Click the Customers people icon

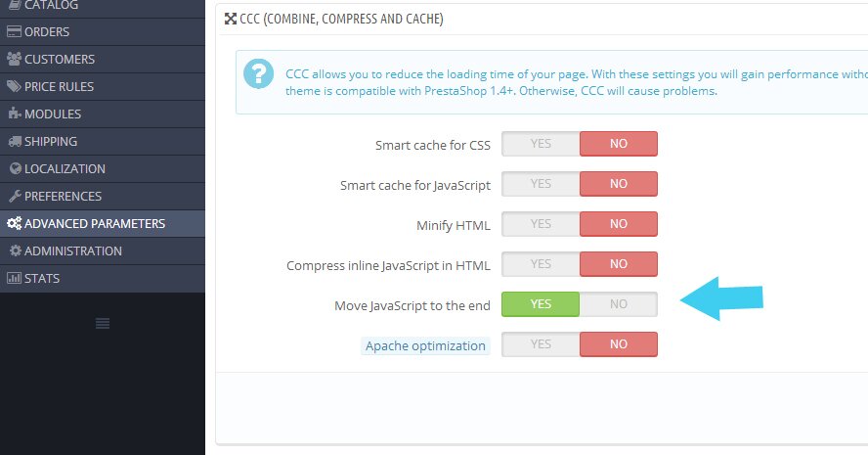tap(14, 59)
